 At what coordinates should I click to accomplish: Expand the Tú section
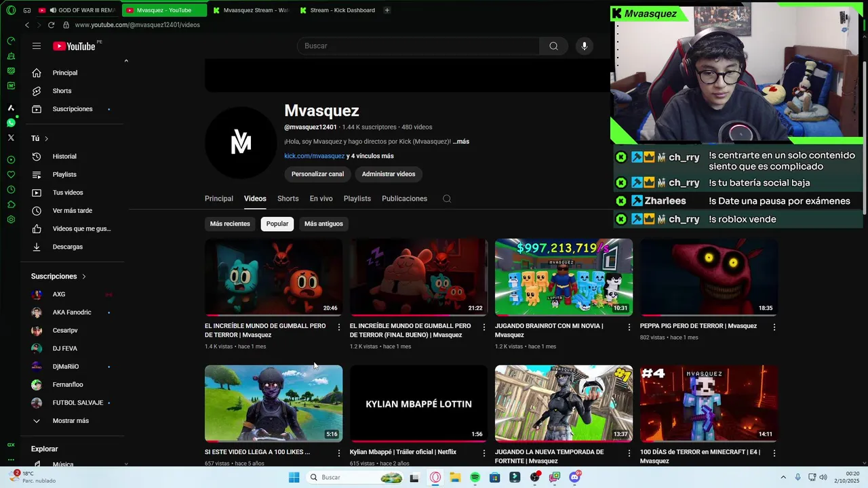(x=40, y=138)
